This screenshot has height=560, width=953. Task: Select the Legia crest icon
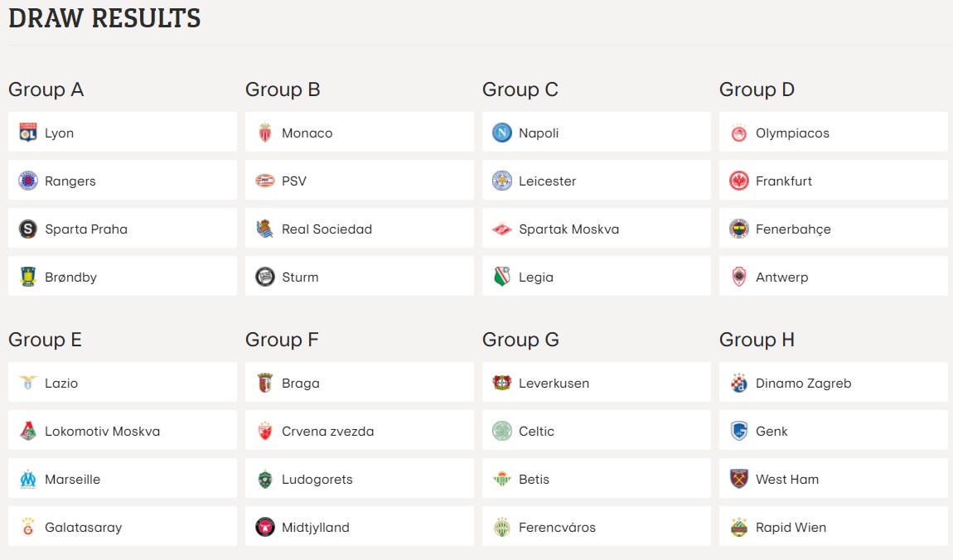[502, 277]
